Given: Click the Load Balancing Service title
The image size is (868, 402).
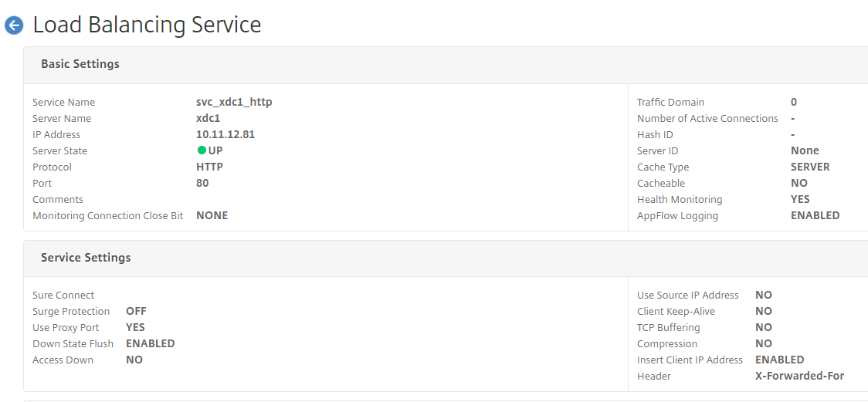Looking at the screenshot, I should [147, 25].
